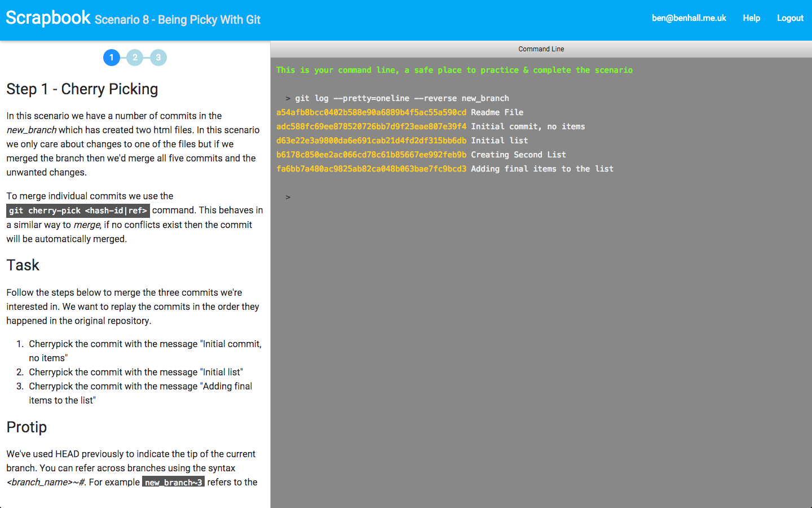Click 'Adding final items to the list' terminal message

pyautogui.click(x=542, y=169)
